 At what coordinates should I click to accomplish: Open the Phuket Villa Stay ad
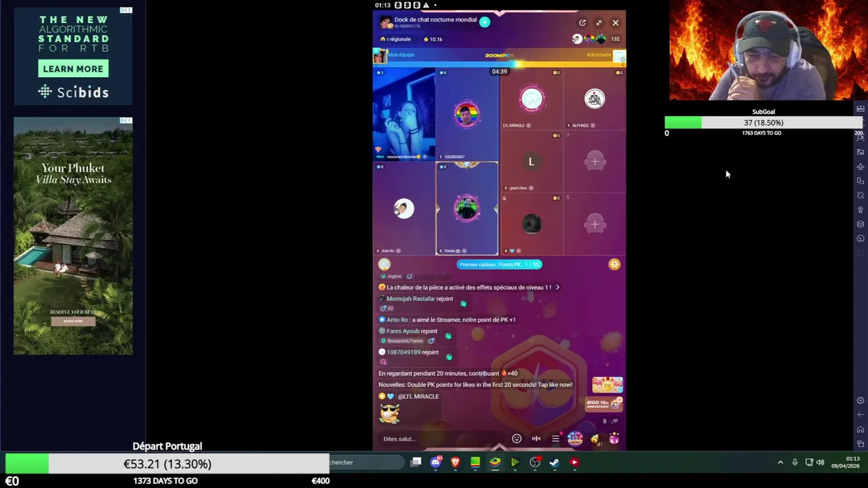[x=73, y=236]
